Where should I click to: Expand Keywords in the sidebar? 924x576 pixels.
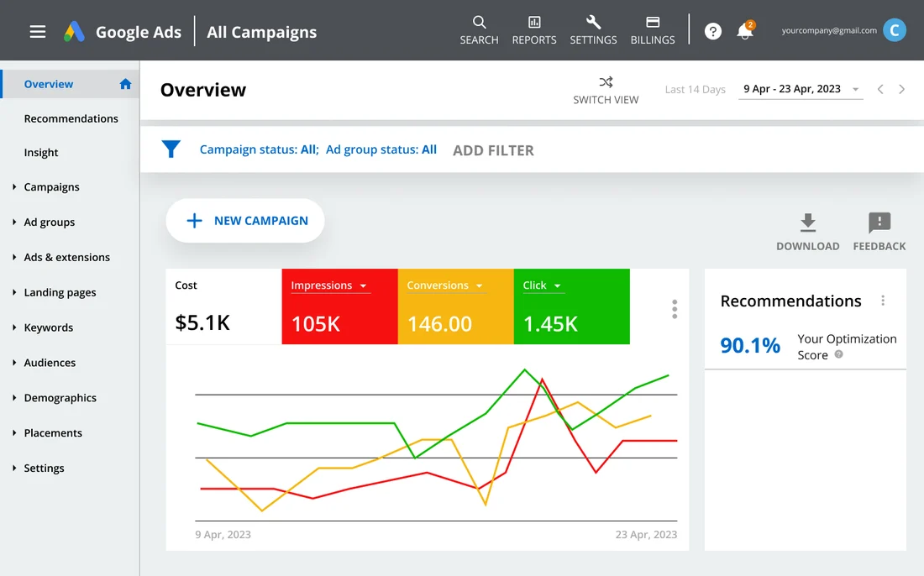click(14, 327)
